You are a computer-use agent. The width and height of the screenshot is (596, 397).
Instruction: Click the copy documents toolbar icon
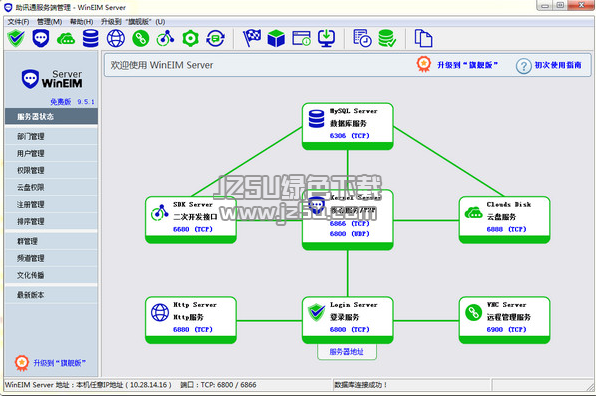click(x=423, y=38)
